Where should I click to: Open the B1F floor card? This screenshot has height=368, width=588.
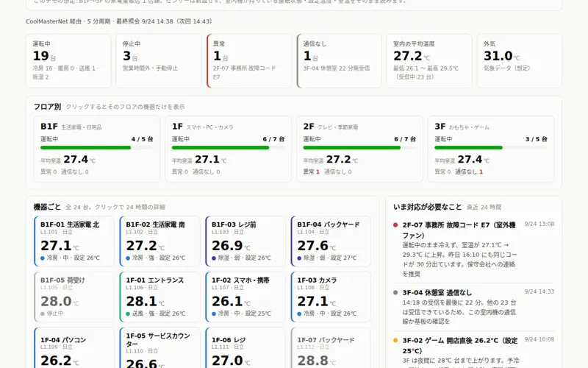click(97, 149)
